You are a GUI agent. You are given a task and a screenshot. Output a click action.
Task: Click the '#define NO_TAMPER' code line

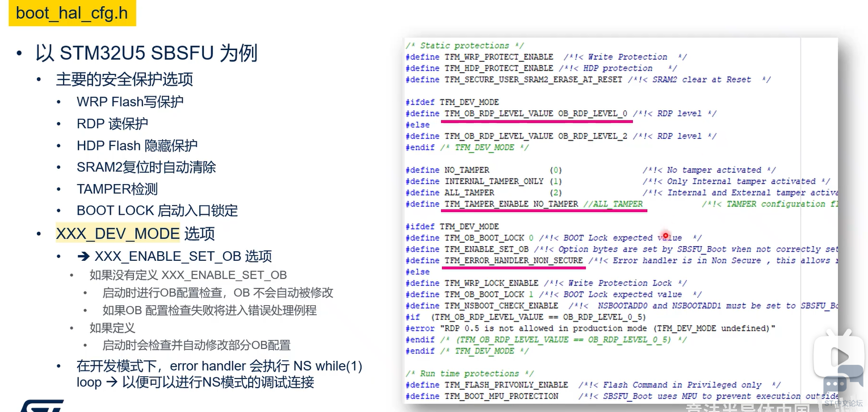click(x=591, y=170)
